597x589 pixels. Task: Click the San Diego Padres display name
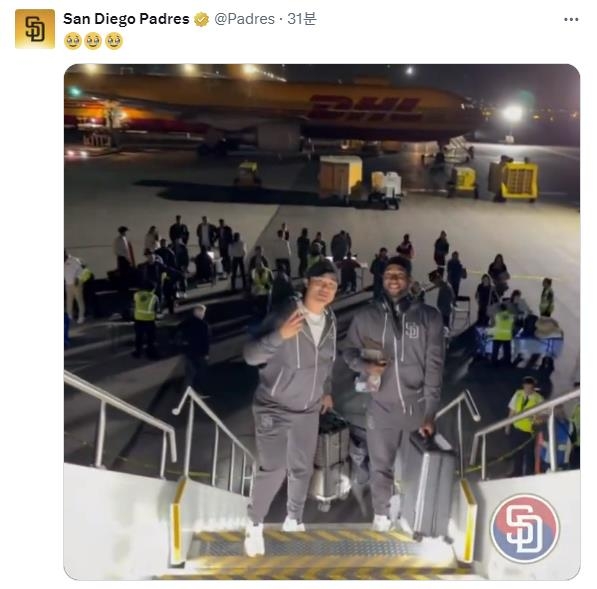pos(126,19)
